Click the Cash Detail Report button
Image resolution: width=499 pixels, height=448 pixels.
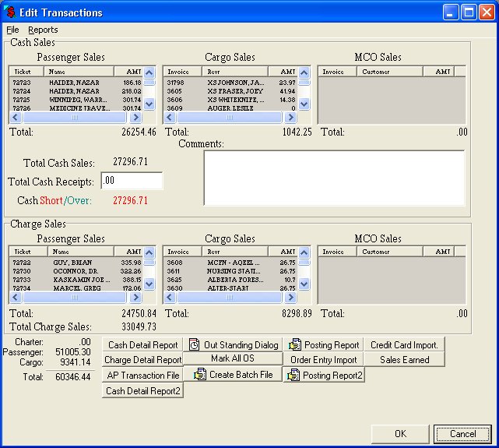point(142,345)
